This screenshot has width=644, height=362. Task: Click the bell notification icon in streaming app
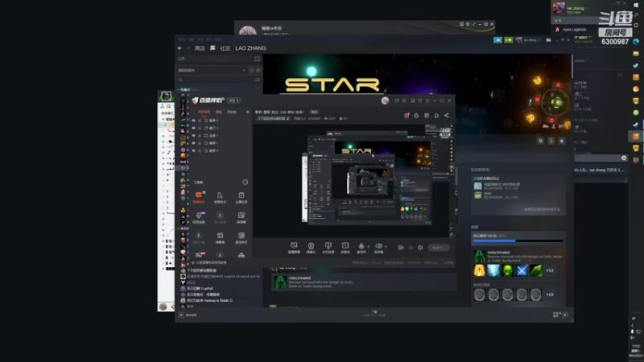click(436, 115)
